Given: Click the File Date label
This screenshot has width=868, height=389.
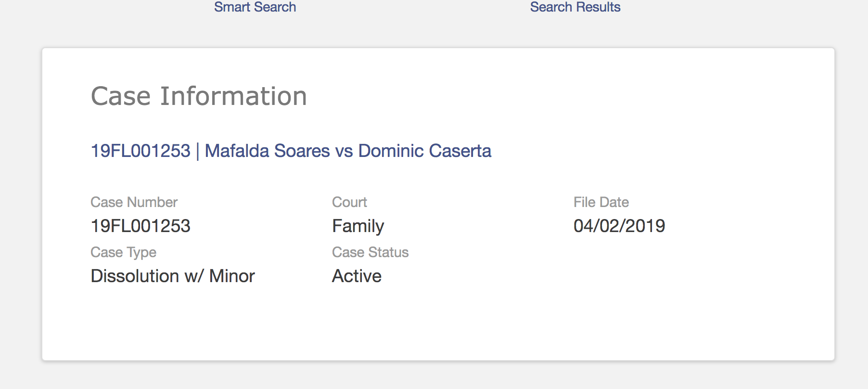Looking at the screenshot, I should click(601, 202).
